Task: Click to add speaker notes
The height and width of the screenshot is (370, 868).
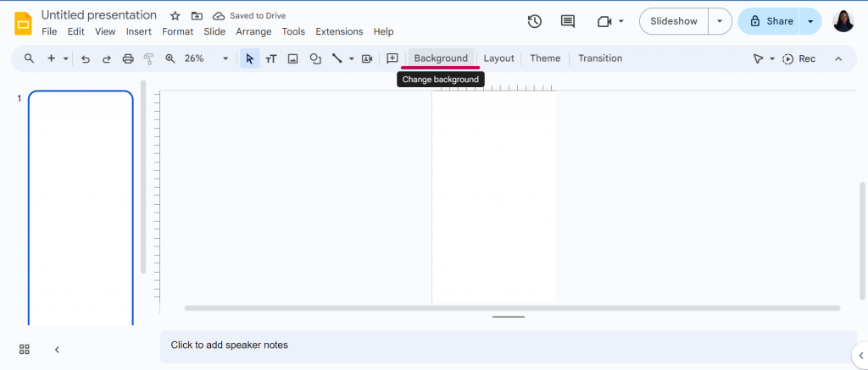Action: point(508,345)
